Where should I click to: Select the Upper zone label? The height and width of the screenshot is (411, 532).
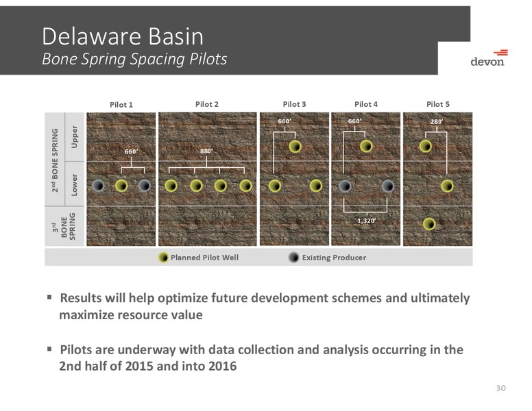[74, 137]
